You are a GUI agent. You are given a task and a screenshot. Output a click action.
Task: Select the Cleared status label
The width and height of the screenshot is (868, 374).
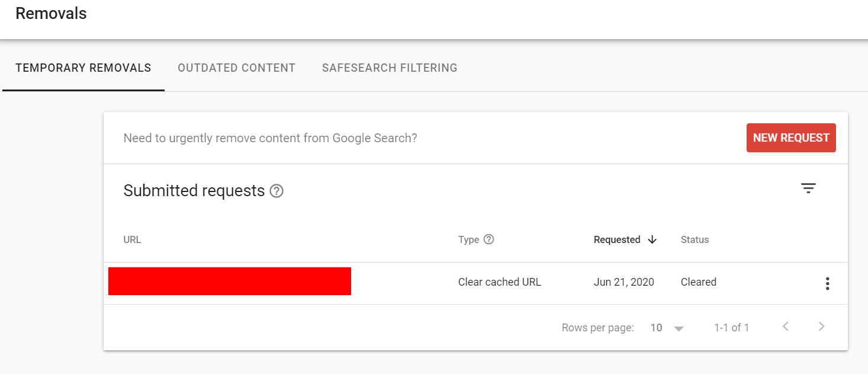click(x=698, y=282)
